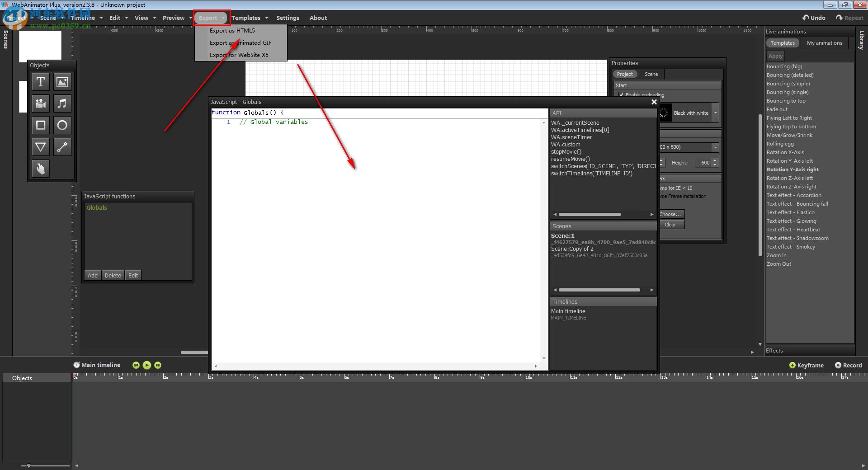Image resolution: width=868 pixels, height=470 pixels.
Task: Select the Image object tool
Action: coord(62,82)
